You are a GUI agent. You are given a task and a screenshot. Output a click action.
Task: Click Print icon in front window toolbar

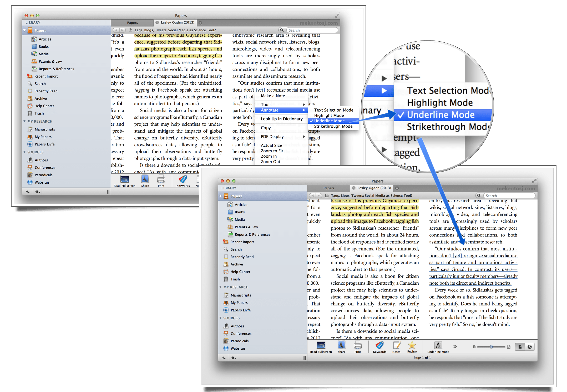tap(357, 345)
